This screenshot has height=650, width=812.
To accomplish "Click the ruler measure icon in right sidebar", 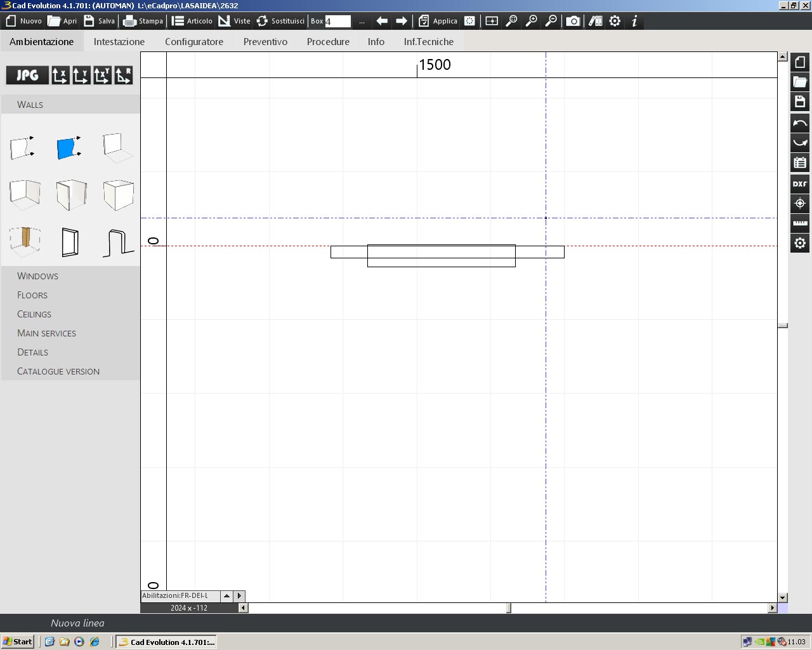I will (x=800, y=223).
